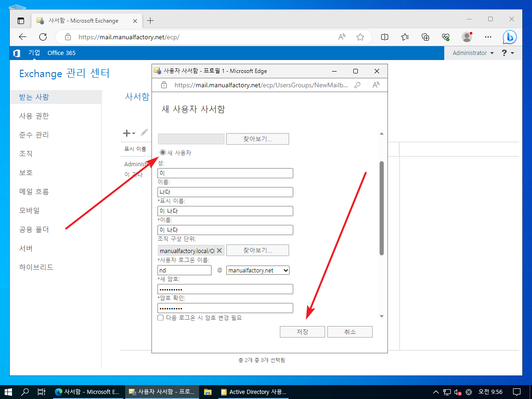Click the *이름 required field
This screenshot has width=532, height=399.
tap(225, 230)
